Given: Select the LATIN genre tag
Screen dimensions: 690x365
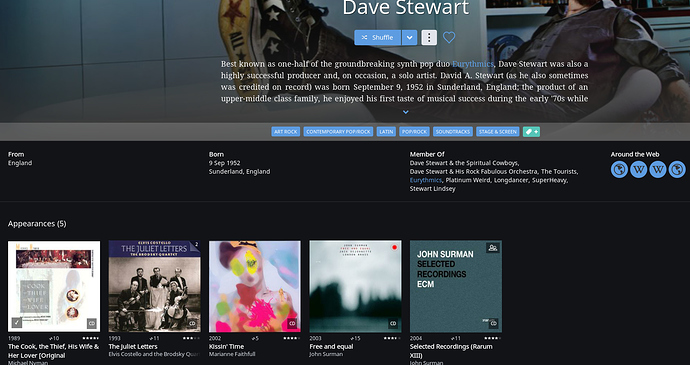Looking at the screenshot, I should (x=386, y=132).
